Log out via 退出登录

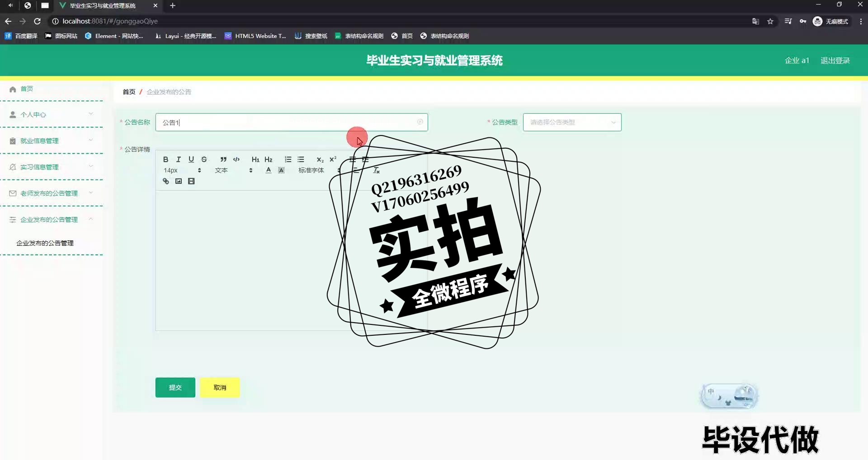point(835,60)
